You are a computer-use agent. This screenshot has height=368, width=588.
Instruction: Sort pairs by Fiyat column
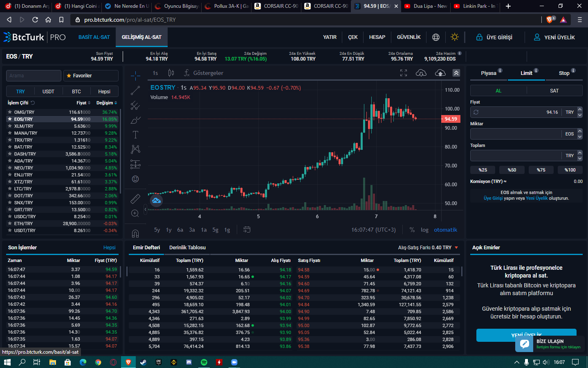click(x=83, y=103)
